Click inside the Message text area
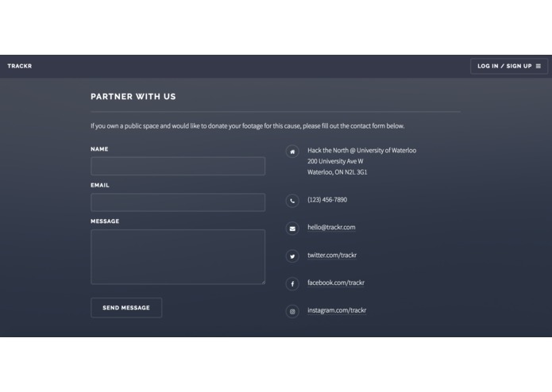 click(178, 256)
